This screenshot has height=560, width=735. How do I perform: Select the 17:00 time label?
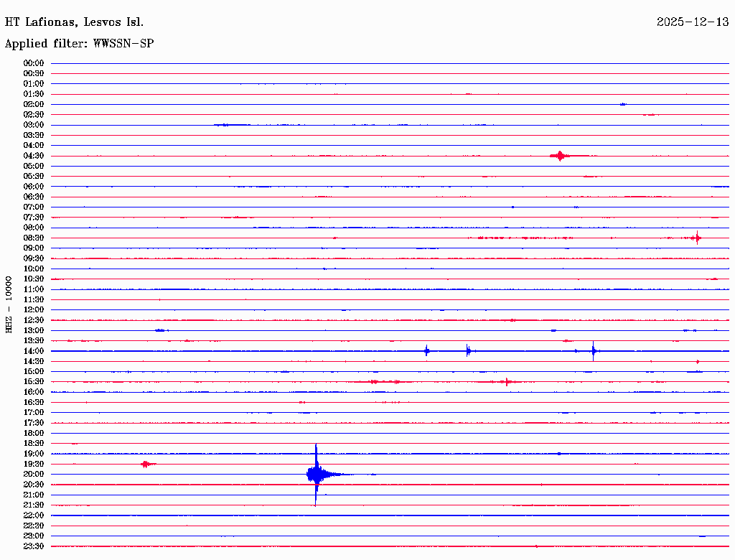click(34, 413)
